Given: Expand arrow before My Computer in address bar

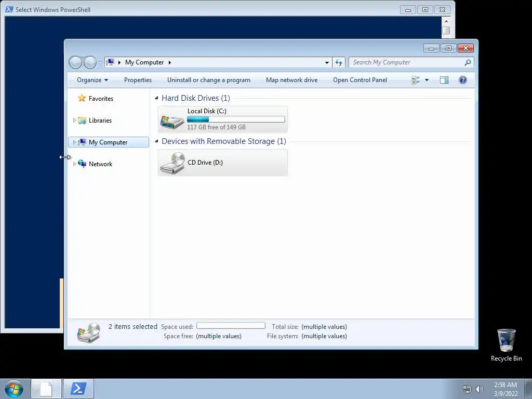Looking at the screenshot, I should (119, 62).
